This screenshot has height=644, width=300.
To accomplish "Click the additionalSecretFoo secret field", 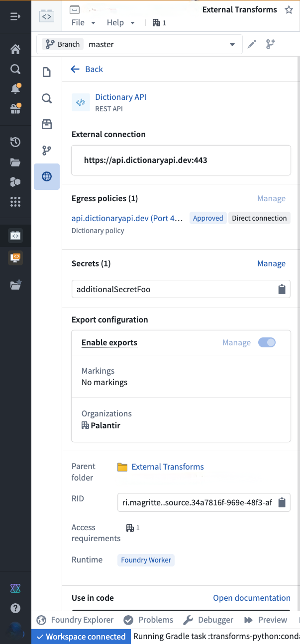I will coord(181,289).
